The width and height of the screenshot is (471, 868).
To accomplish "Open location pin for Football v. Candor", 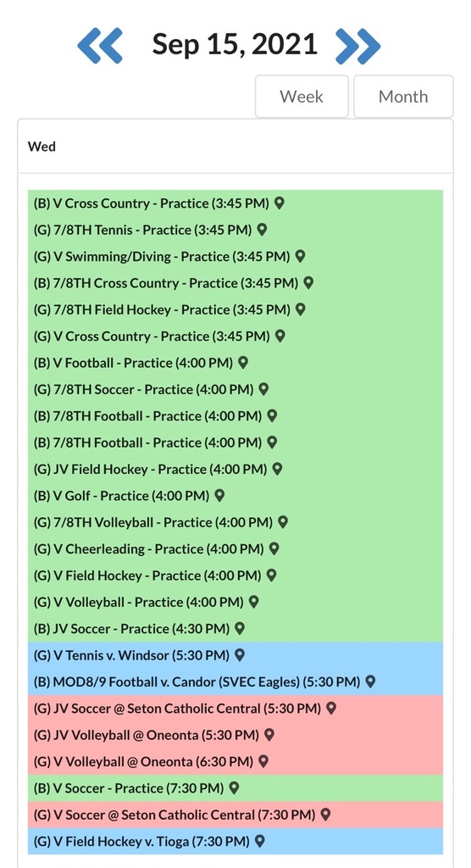I will [x=370, y=681].
